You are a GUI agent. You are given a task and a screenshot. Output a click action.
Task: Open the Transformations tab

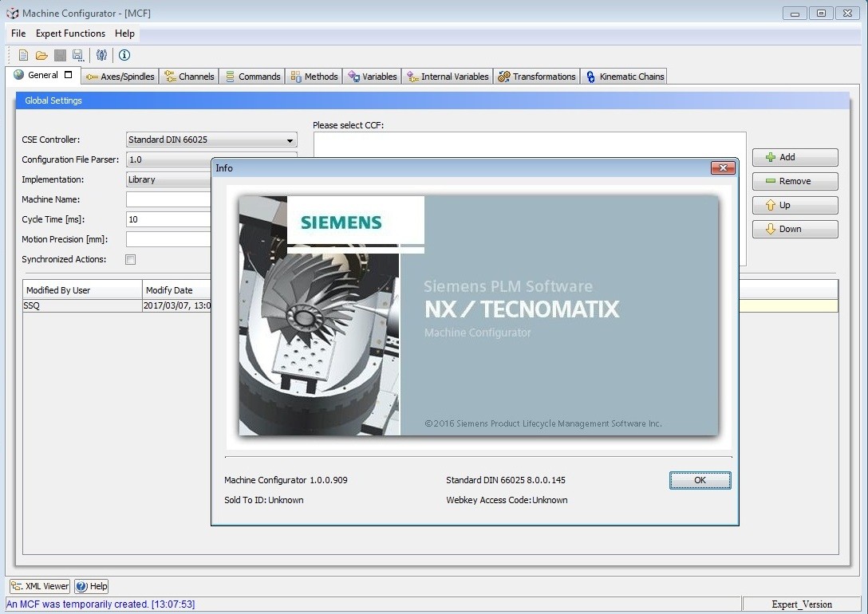click(536, 77)
